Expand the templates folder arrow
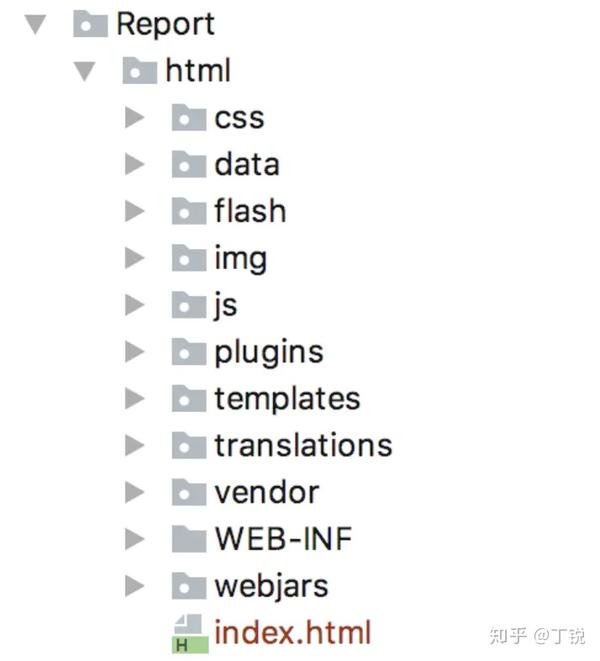The height and width of the screenshot is (661, 600). click(x=135, y=398)
